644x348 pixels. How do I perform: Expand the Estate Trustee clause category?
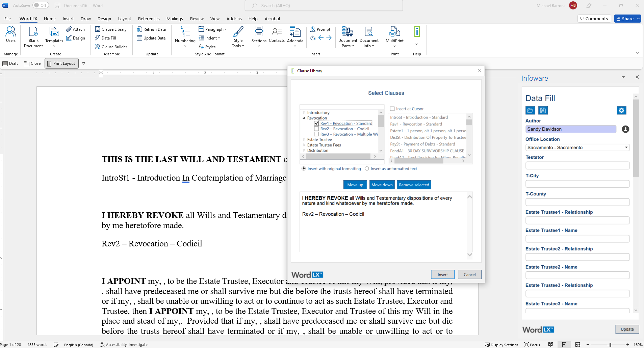point(304,139)
